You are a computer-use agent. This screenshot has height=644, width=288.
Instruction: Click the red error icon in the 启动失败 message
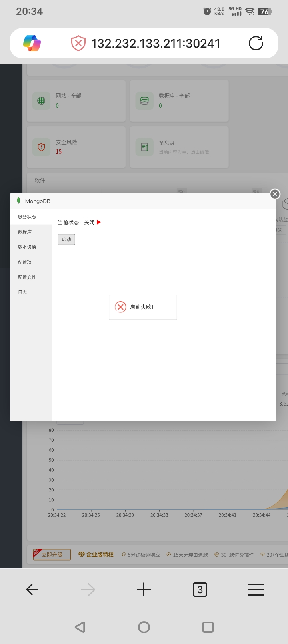120,307
